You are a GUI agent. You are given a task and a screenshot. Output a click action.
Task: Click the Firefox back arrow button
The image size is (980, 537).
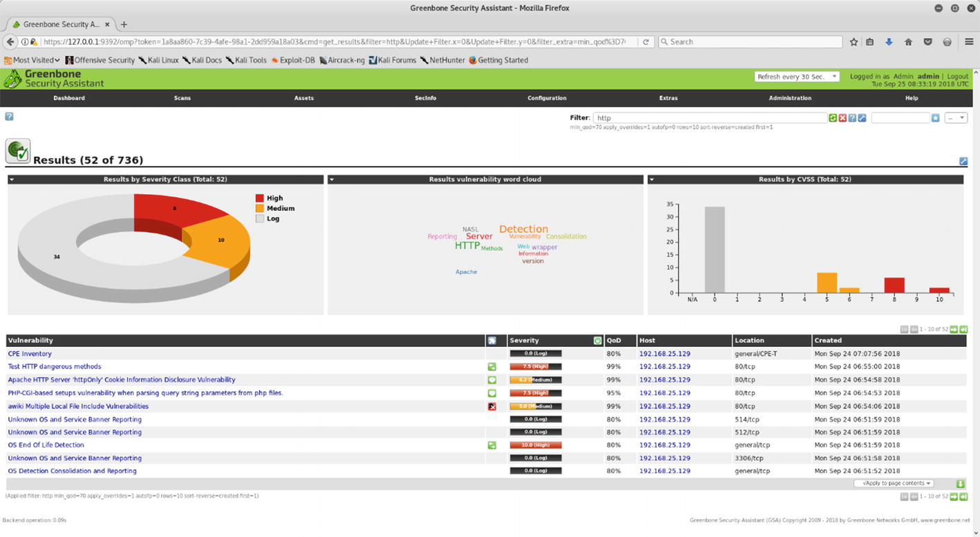coord(10,42)
